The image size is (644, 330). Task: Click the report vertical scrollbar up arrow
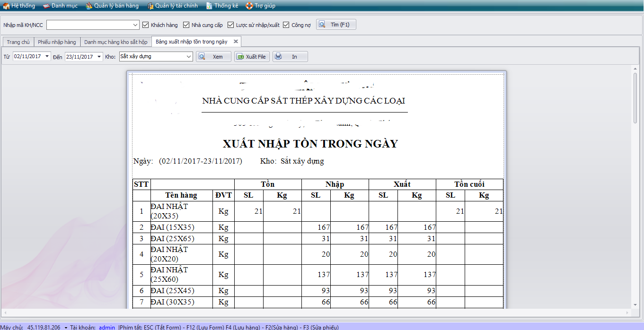pos(635,69)
